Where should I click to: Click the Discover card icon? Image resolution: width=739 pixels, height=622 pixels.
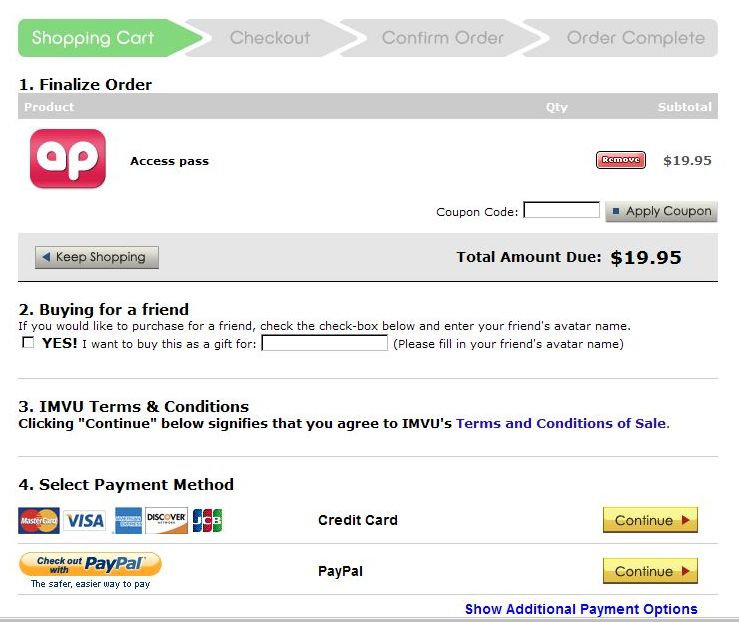click(166, 520)
